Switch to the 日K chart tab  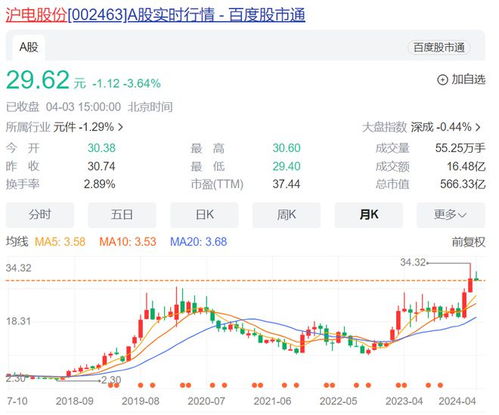[204, 215]
